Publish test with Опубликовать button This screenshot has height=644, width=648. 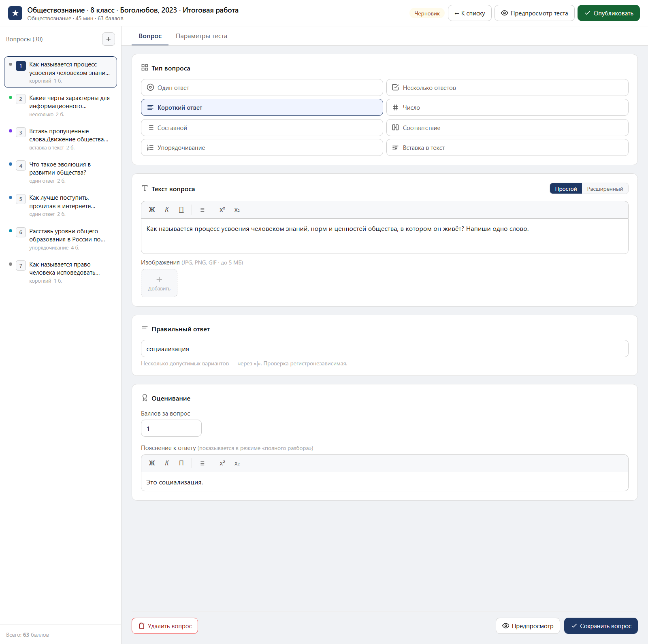(x=609, y=13)
